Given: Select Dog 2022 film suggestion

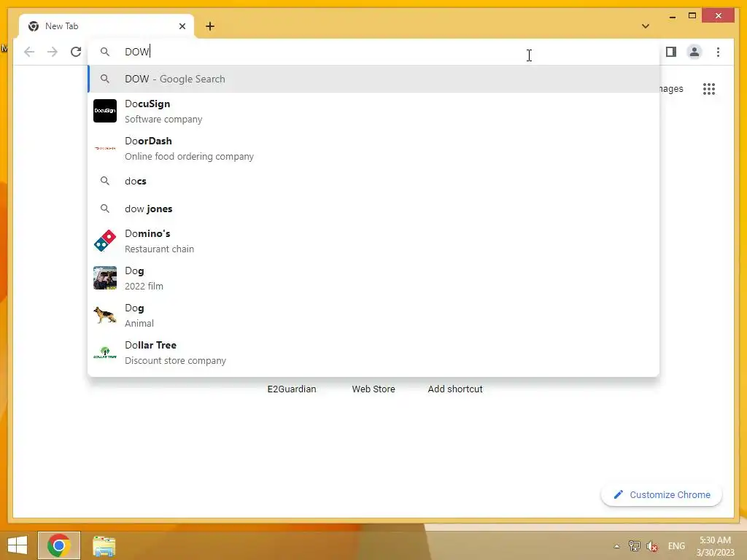Looking at the screenshot, I should (x=373, y=278).
